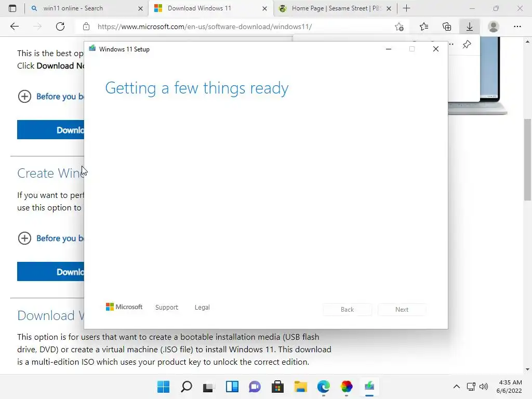Open the Downloads toolbar icon
The image size is (532, 399).
470,26
